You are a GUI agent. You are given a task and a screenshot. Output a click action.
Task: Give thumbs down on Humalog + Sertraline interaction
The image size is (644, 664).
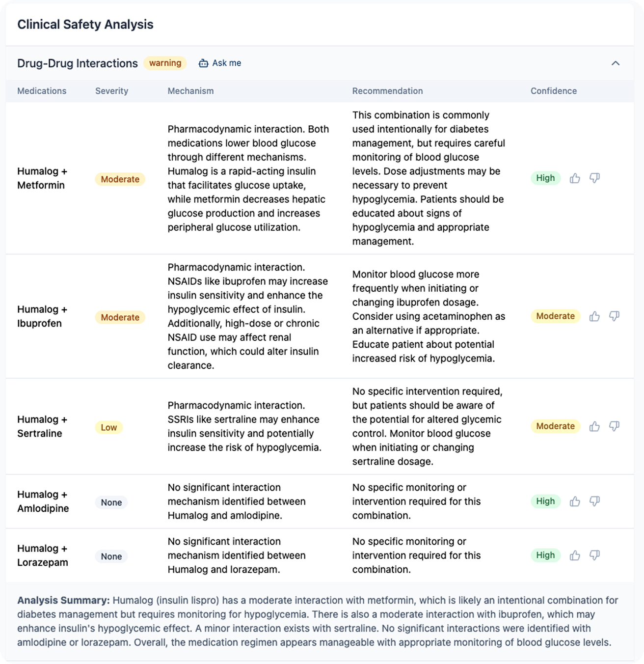[x=613, y=426]
